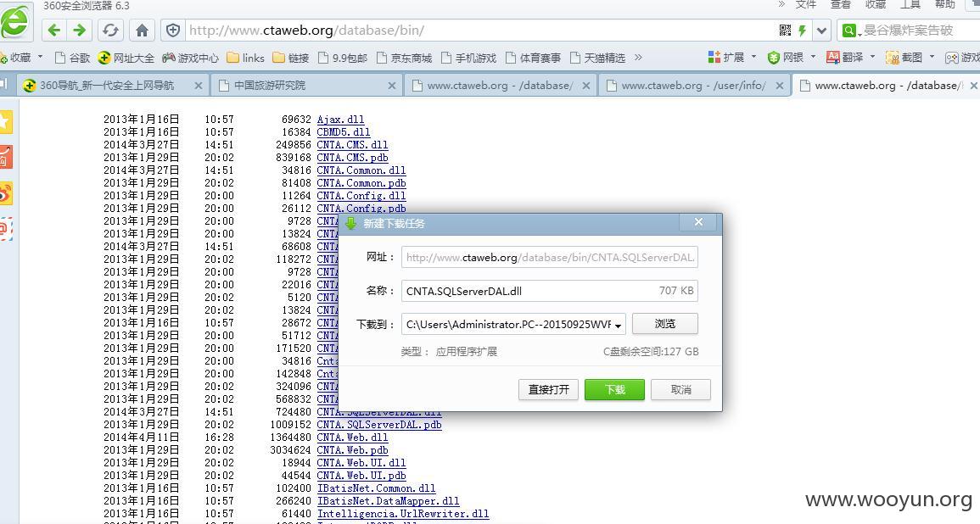This screenshot has height=524, width=980.
Task: Open the CBMD5.dll file link
Action: point(344,131)
